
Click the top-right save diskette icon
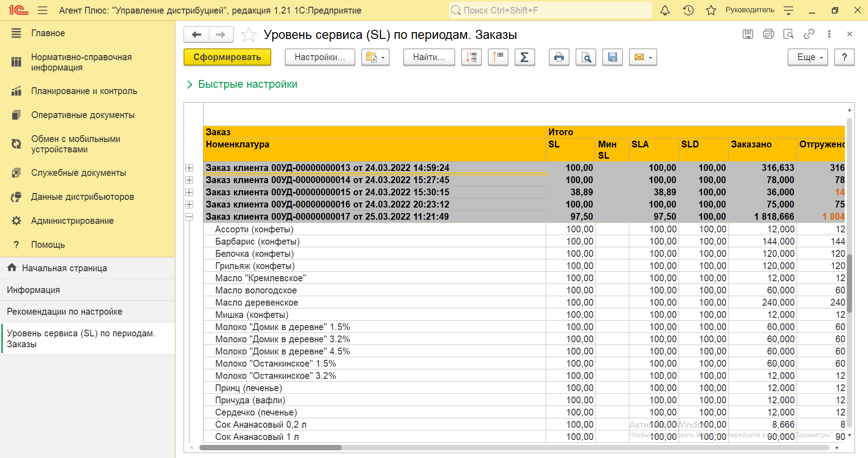(748, 34)
